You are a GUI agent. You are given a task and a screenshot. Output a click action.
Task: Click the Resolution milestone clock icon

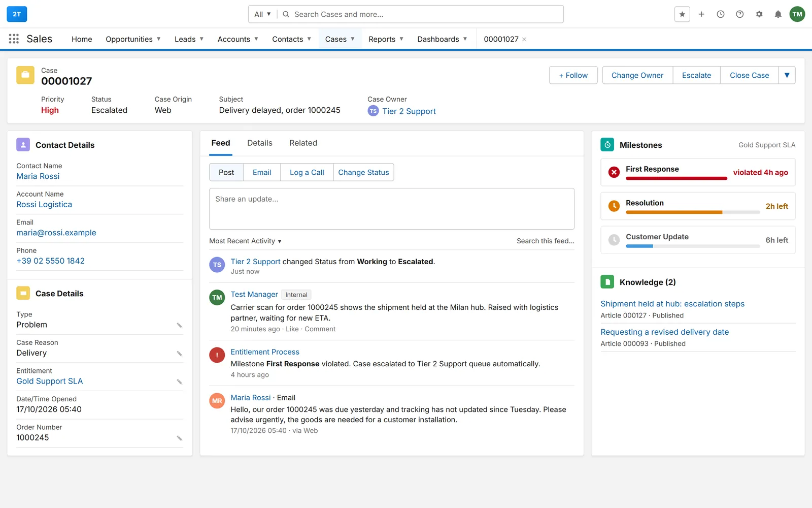[614, 206]
